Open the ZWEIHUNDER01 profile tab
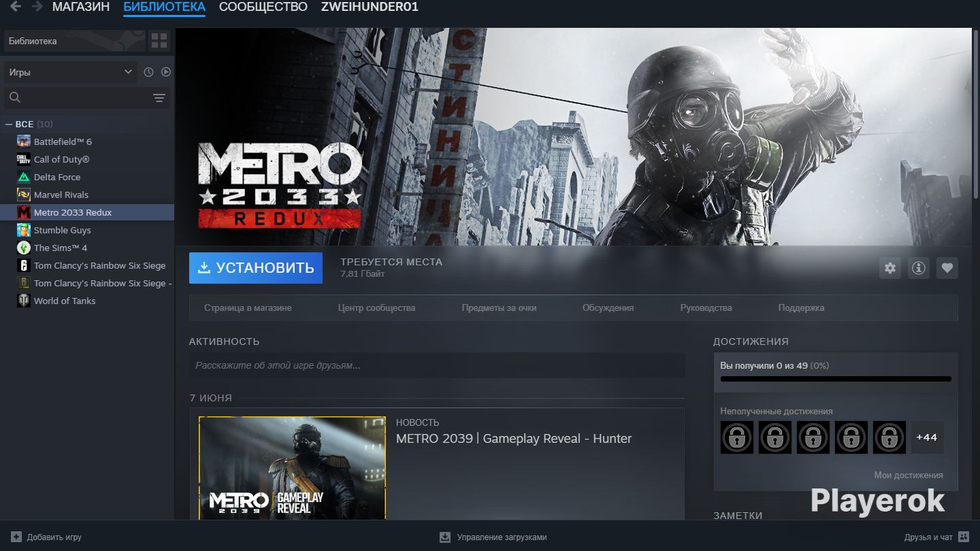The image size is (980, 551). point(370,7)
